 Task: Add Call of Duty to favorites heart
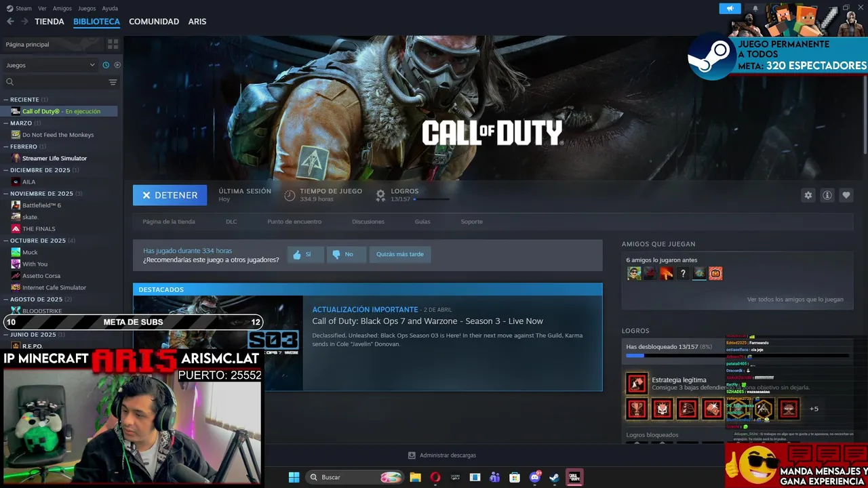pyautogui.click(x=846, y=195)
